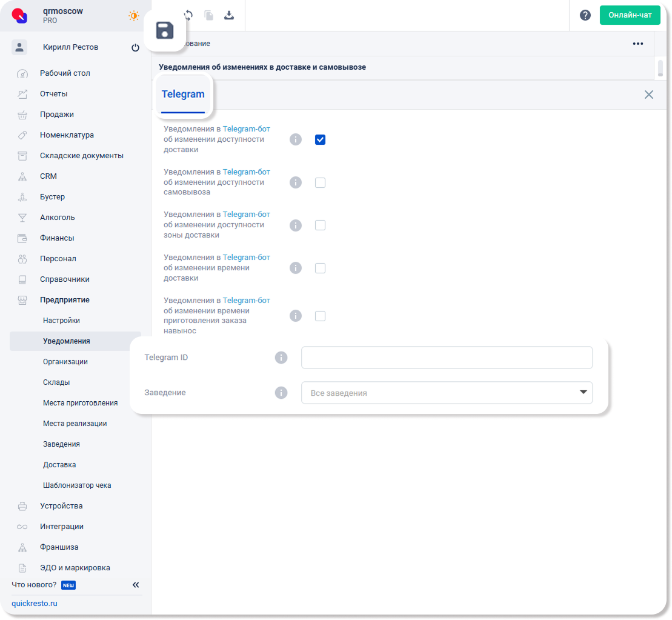
Task: Open the Заведение dropdown
Action: pos(447,393)
